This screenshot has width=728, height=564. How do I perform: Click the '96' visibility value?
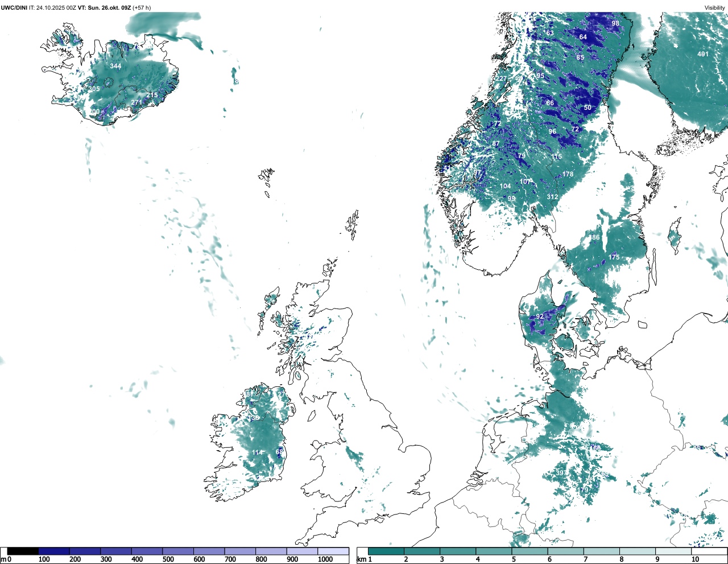tap(552, 131)
